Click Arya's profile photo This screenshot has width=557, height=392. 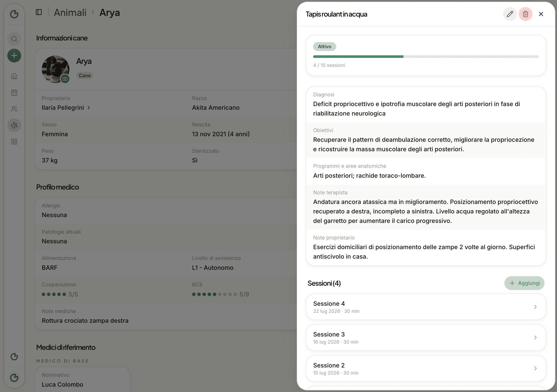click(56, 69)
